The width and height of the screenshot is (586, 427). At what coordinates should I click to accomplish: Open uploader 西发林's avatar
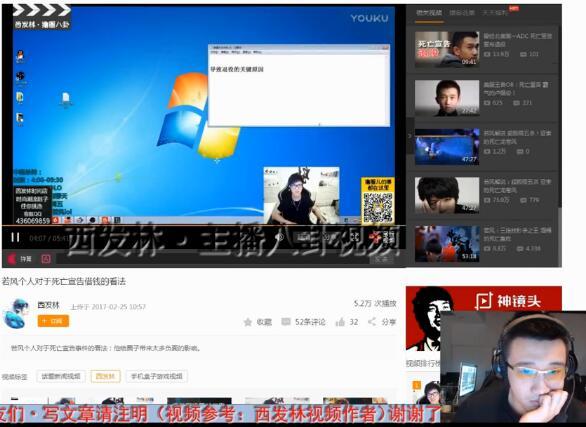pos(15,313)
